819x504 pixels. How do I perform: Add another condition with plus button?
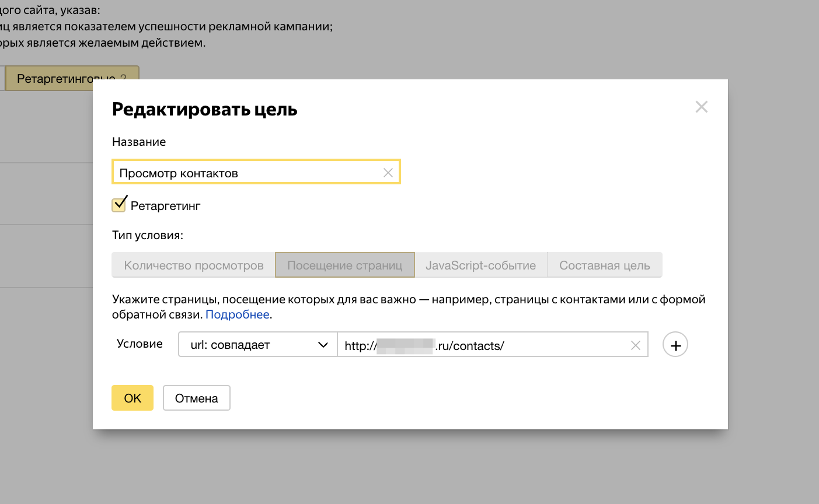pyautogui.click(x=675, y=345)
